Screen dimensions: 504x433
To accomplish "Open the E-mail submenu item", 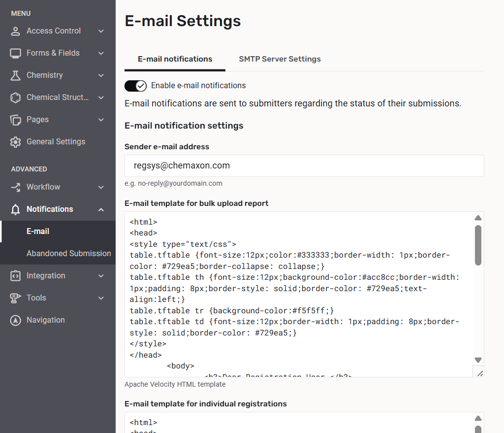I will [x=38, y=232].
